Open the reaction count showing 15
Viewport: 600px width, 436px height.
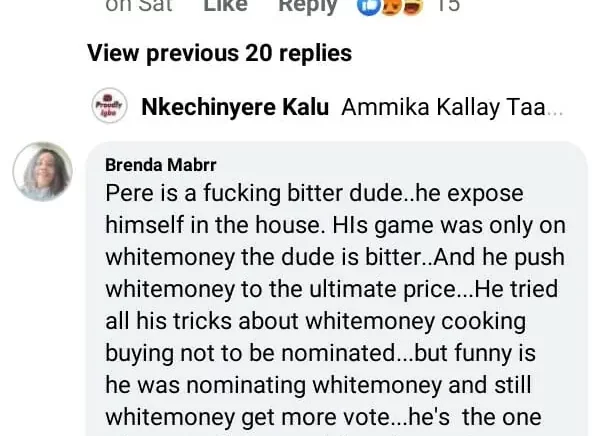click(449, 6)
